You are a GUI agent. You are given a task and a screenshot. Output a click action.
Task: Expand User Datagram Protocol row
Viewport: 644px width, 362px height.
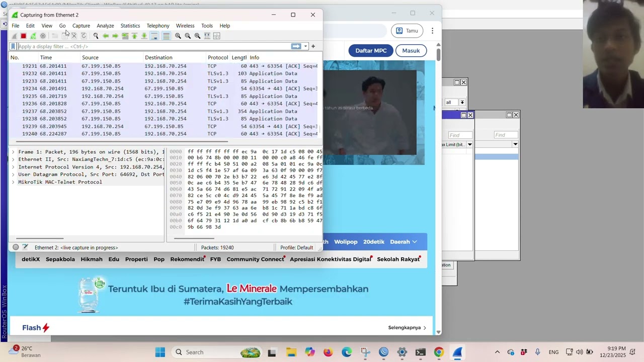pyautogui.click(x=14, y=174)
